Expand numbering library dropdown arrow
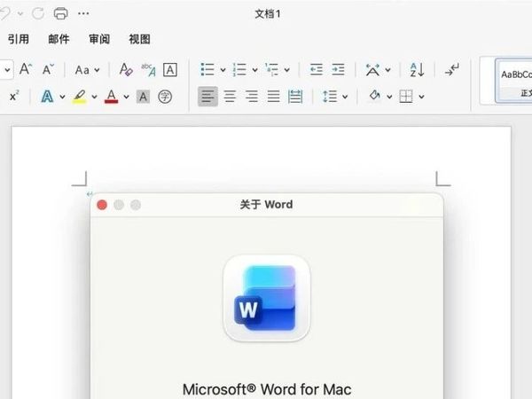 (x=254, y=70)
